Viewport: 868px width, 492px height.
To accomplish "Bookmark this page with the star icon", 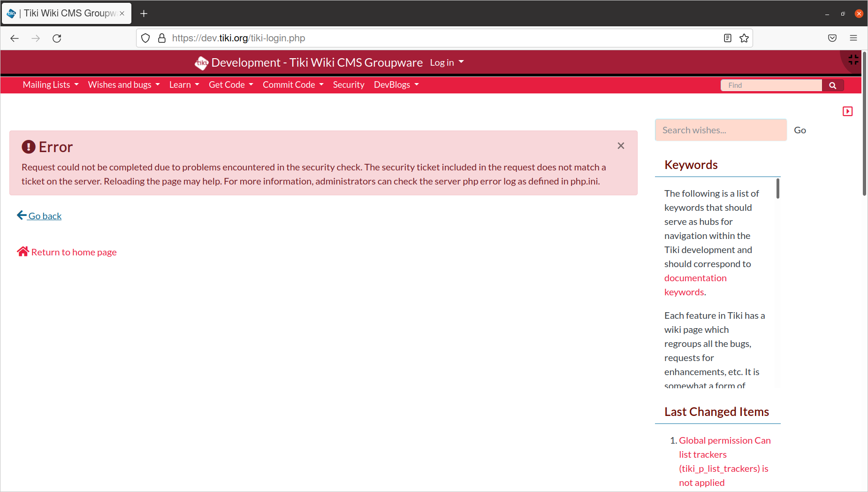I will [744, 38].
